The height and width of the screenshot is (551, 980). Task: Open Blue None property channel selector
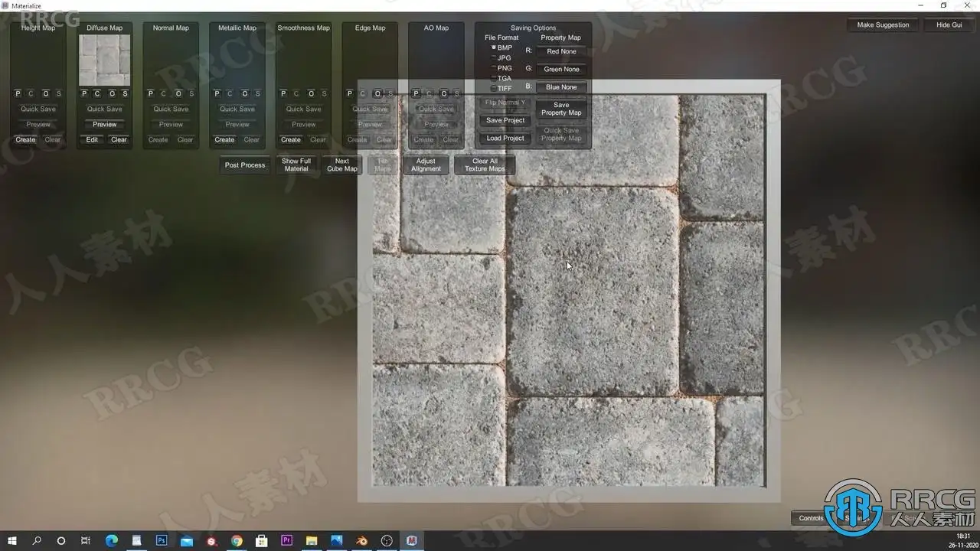pyautogui.click(x=561, y=87)
